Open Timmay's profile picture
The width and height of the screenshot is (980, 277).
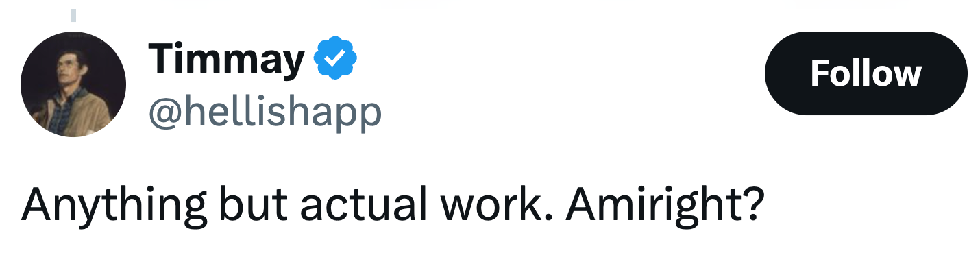[x=73, y=84]
